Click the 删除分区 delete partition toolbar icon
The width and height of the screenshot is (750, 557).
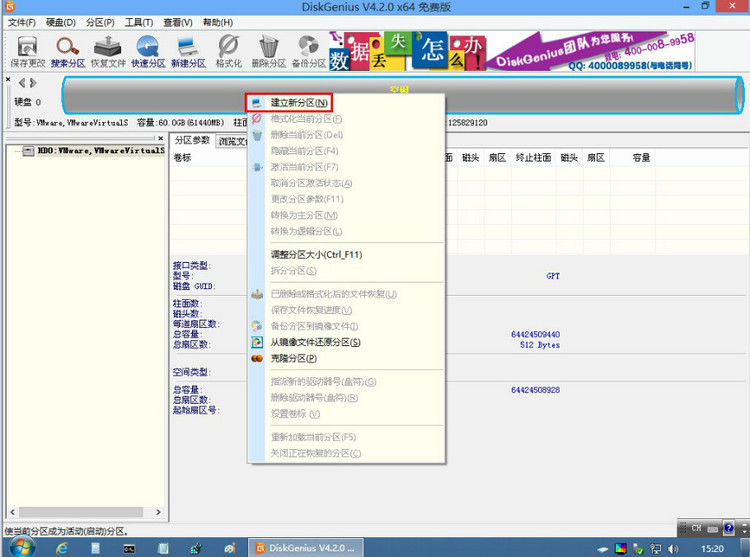(268, 50)
